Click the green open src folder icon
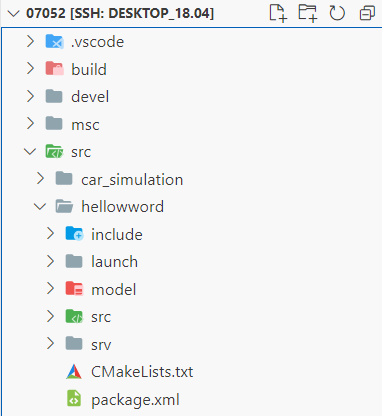This screenshot has height=416, width=382. pos(54,151)
